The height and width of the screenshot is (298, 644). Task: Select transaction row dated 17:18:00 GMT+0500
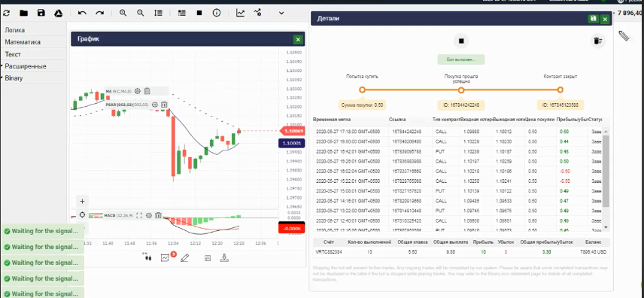tap(458, 132)
